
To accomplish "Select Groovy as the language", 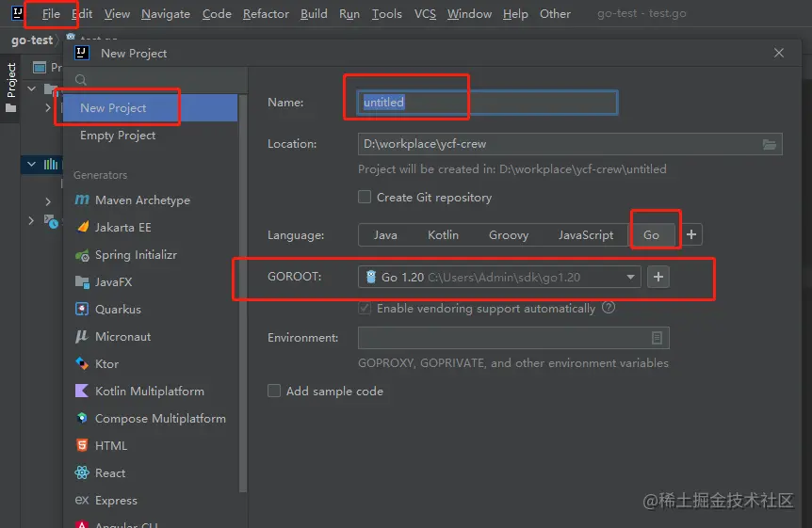I will tap(509, 235).
